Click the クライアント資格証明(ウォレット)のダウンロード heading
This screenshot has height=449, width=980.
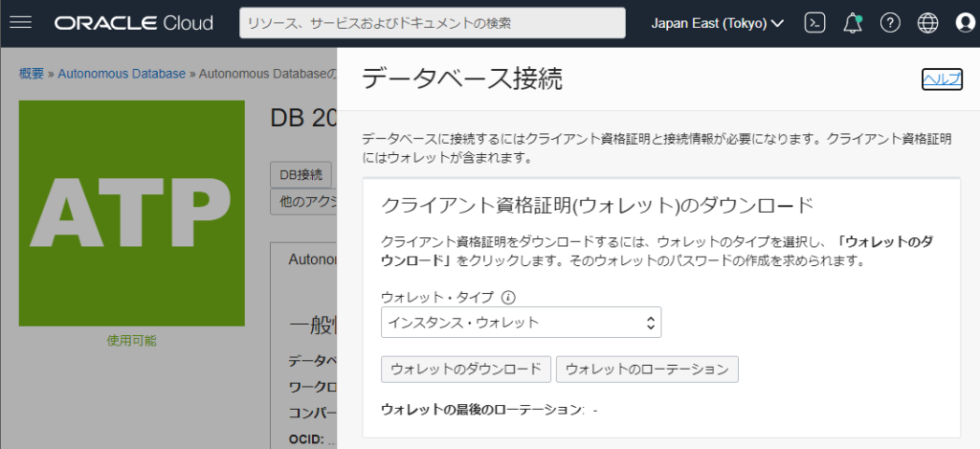[597, 205]
